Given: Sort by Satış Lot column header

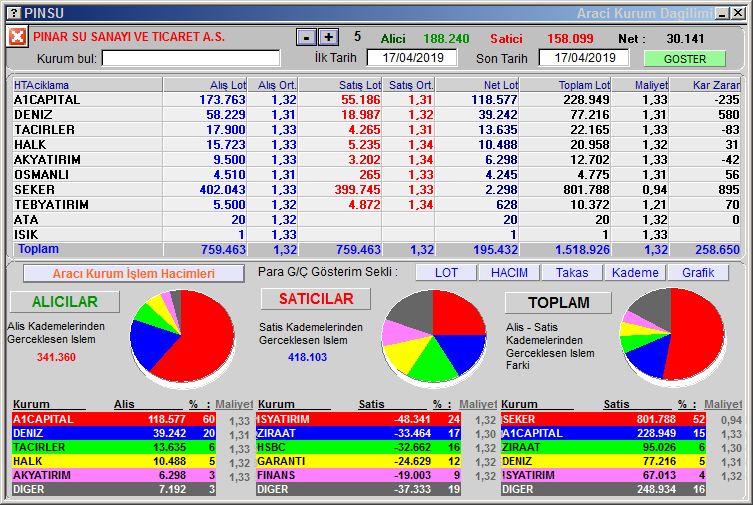Looking at the screenshot, I should click(340, 85).
